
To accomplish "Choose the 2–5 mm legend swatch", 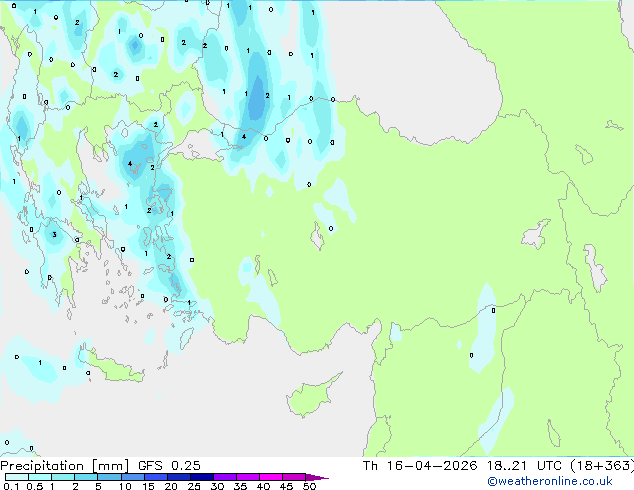I will click(86, 477).
